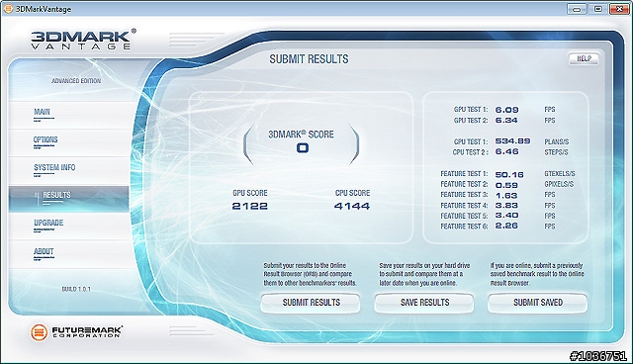This screenshot has height=364, width=633.
Task: Click the Build 1.0.1 version text
Action: point(76,289)
